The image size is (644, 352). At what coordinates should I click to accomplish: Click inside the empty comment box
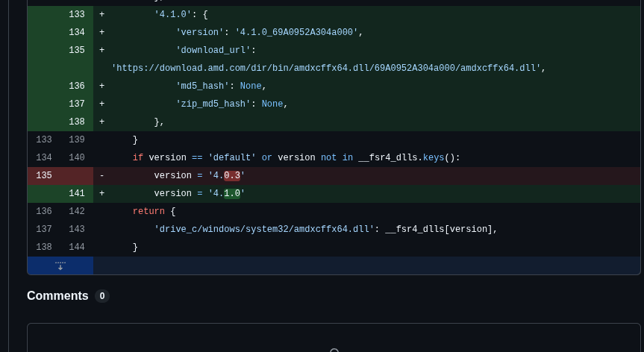click(x=334, y=339)
